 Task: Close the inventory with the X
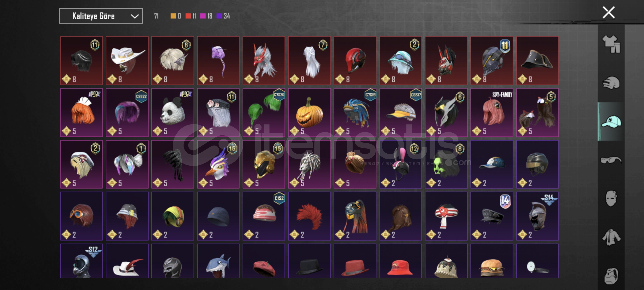[609, 12]
